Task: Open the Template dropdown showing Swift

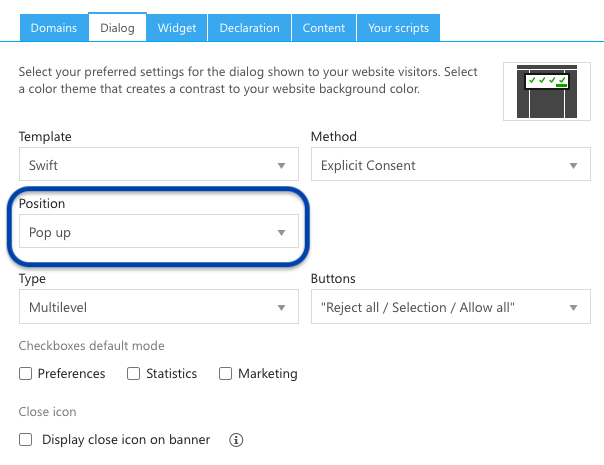Action: click(x=159, y=164)
